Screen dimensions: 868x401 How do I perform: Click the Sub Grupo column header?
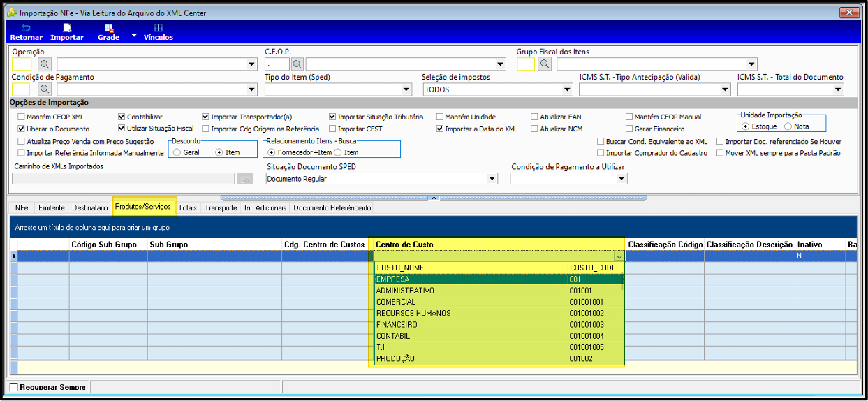(214, 245)
